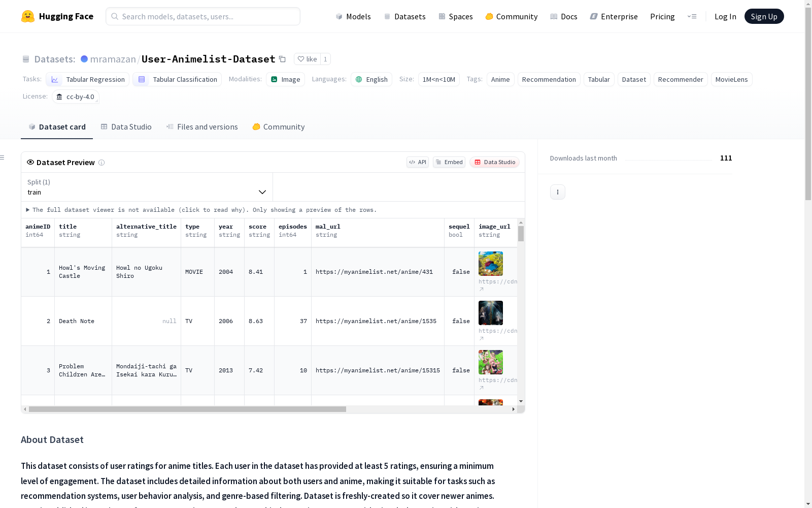This screenshot has height=508, width=812.
Task: Open the dataset Community tab
Action: coord(279,127)
